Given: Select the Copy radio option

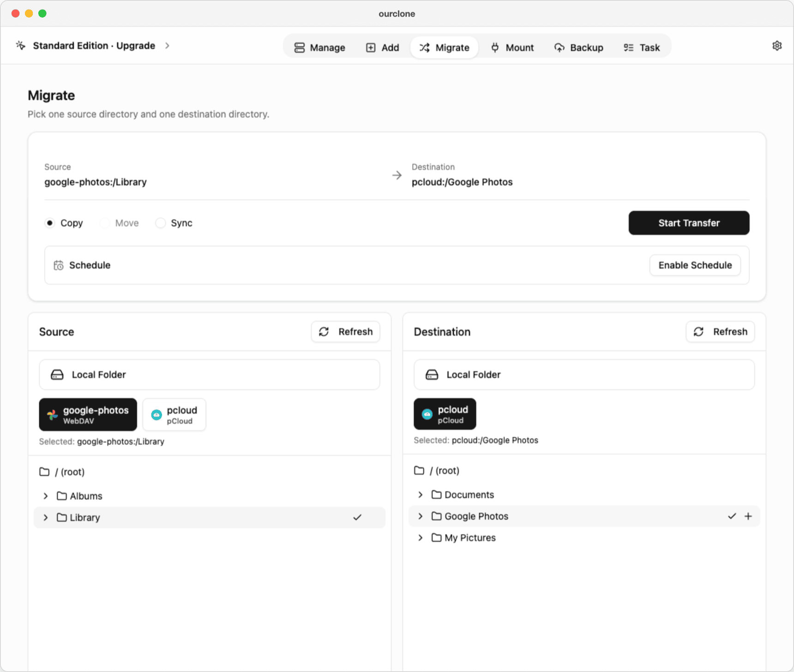Looking at the screenshot, I should click(50, 223).
